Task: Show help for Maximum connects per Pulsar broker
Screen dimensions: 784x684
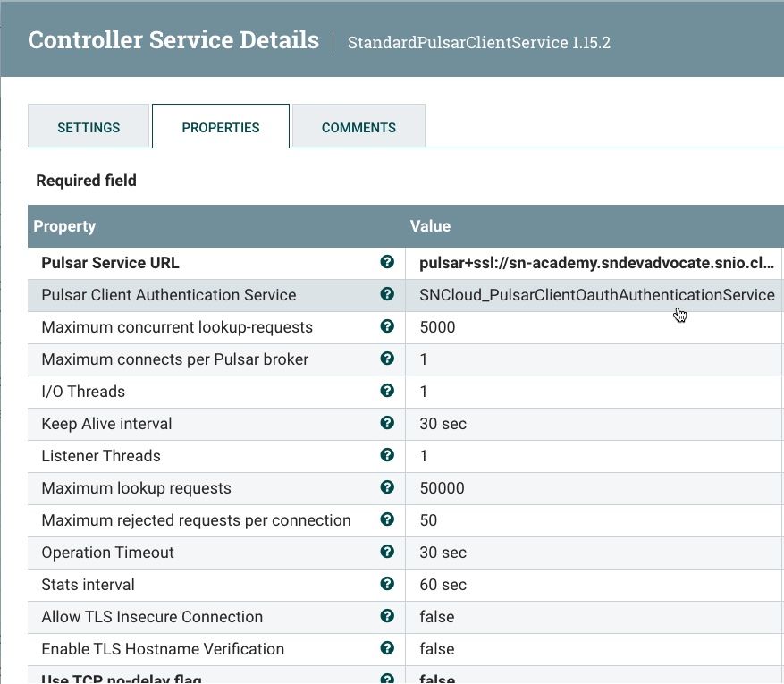Action: coord(387,359)
